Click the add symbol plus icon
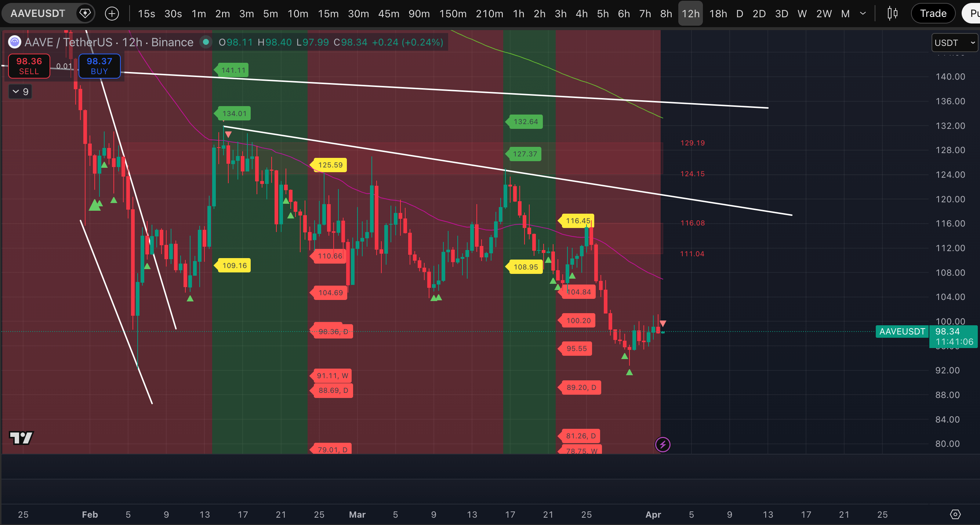Image resolution: width=980 pixels, height=525 pixels. tap(112, 14)
